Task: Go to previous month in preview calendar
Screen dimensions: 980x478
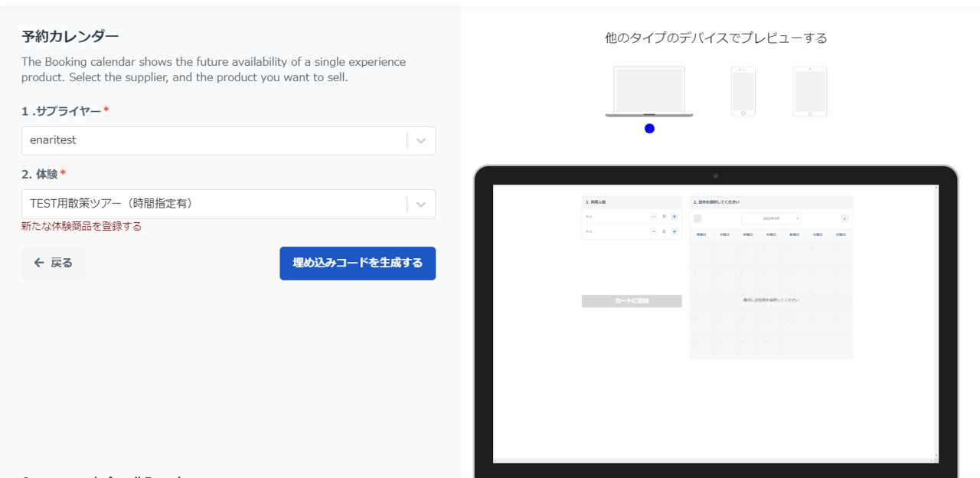Action: click(x=697, y=218)
